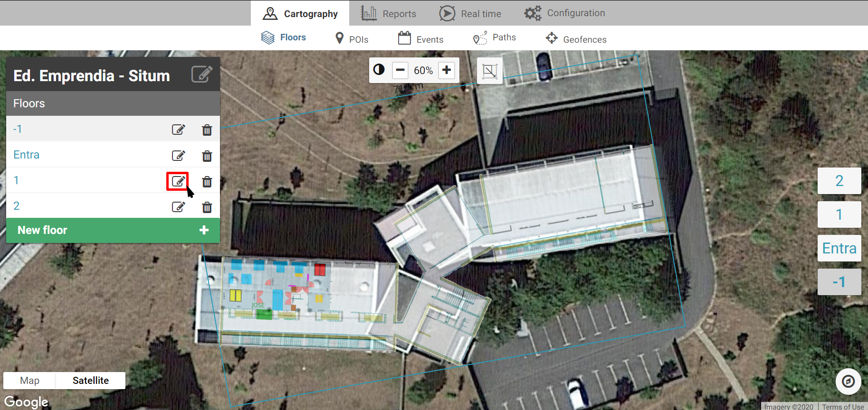The width and height of the screenshot is (868, 410).
Task: Open the Geofences submenu
Action: (576, 38)
